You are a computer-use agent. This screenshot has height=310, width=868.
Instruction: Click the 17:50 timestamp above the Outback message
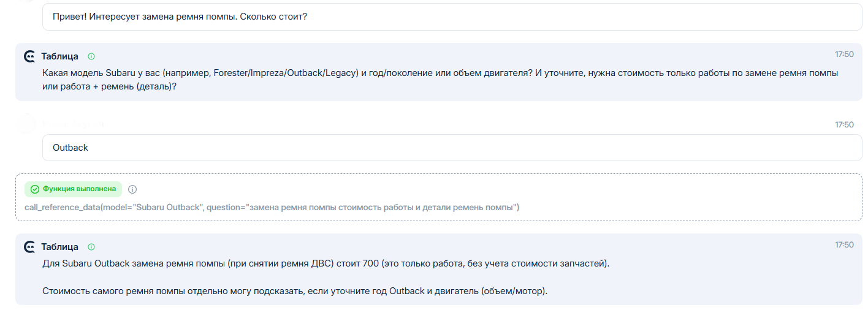point(843,125)
